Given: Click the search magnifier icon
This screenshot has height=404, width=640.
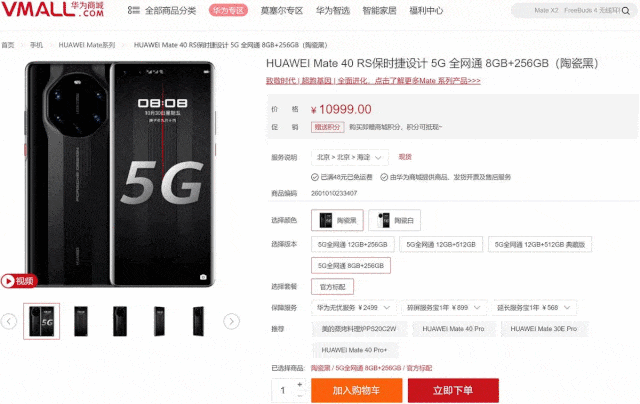Looking at the screenshot, I should [626, 11].
